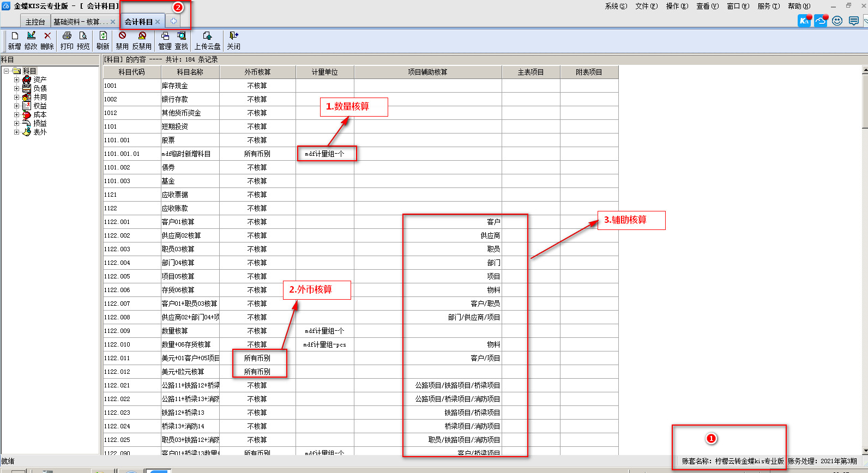
Task: Switch to the 主控台 tab
Action: pyautogui.click(x=35, y=22)
